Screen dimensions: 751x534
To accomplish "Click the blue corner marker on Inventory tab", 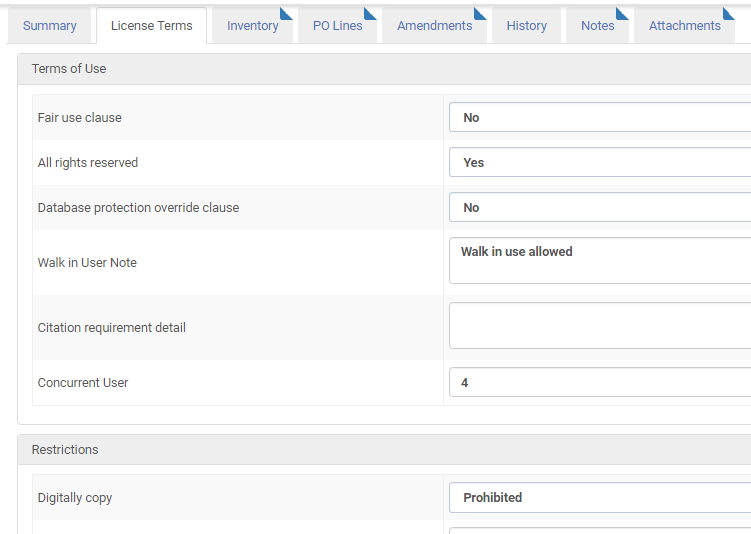I will [x=287, y=12].
